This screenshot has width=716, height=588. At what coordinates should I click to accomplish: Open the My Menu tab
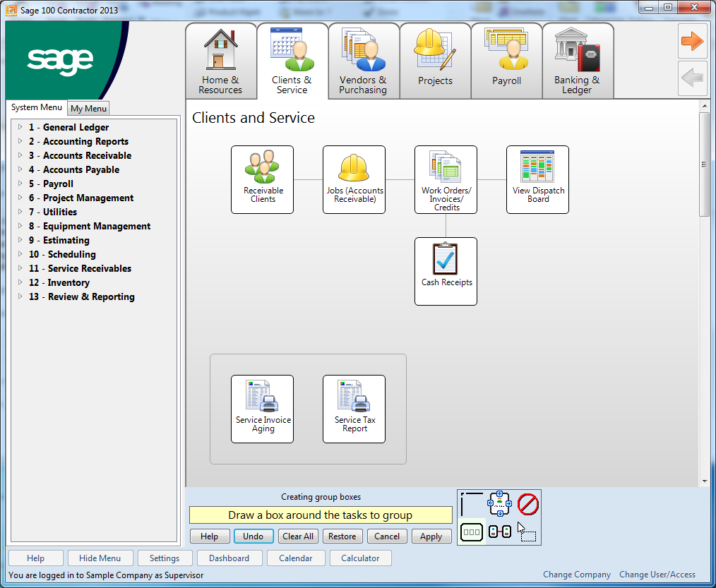pyautogui.click(x=88, y=109)
